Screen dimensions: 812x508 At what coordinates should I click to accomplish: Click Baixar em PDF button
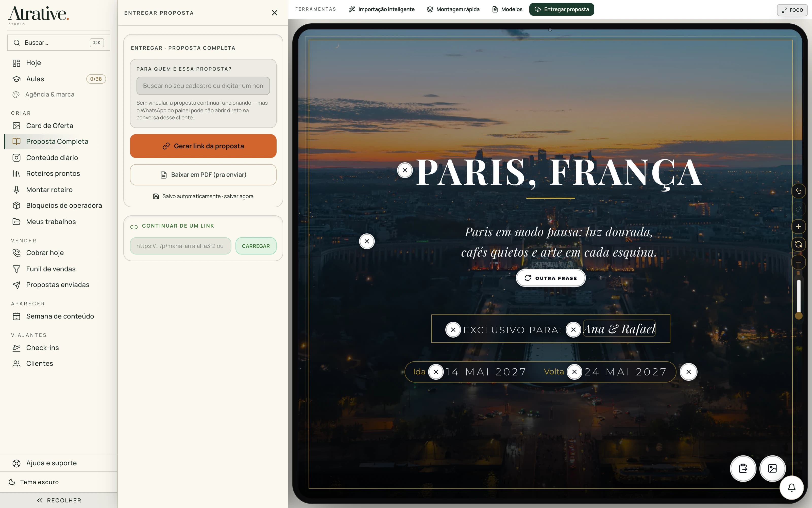click(x=203, y=175)
